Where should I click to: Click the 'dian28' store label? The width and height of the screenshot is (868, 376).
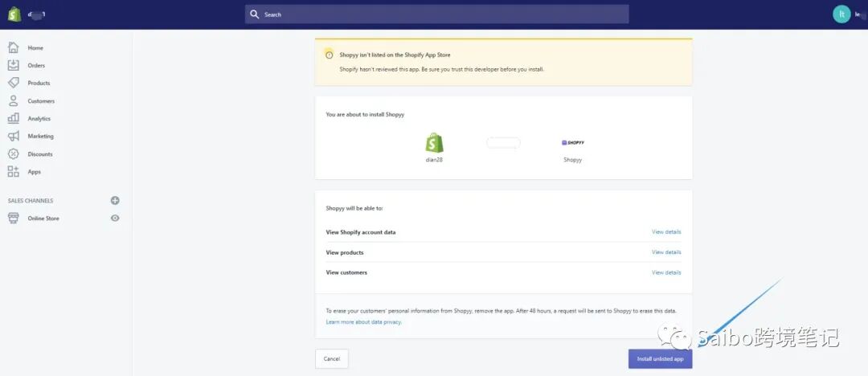[x=435, y=160]
